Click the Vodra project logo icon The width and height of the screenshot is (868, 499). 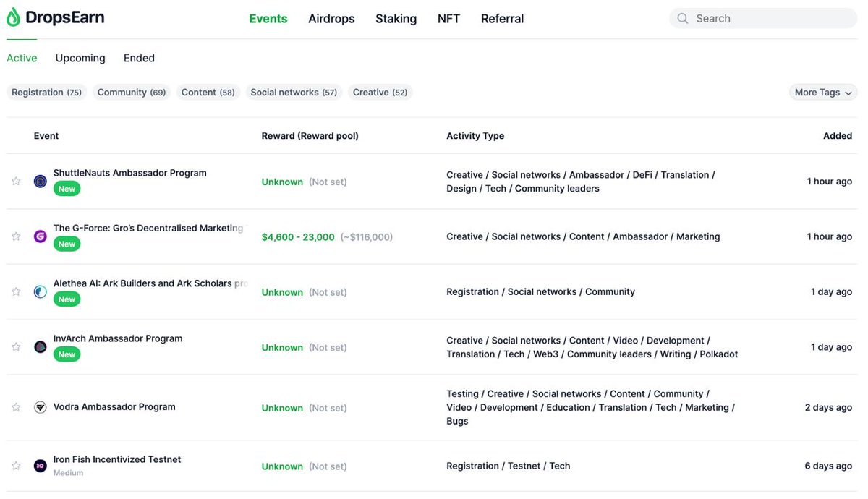point(41,407)
